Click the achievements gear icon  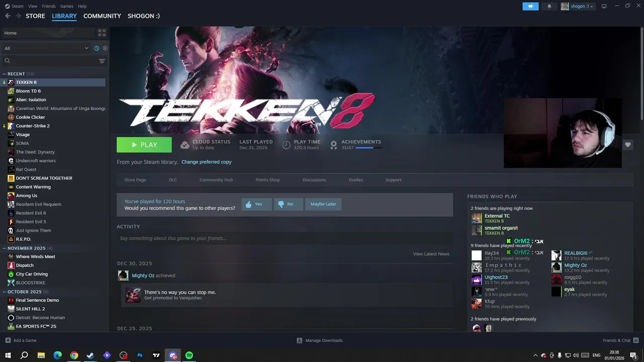tap(333, 145)
